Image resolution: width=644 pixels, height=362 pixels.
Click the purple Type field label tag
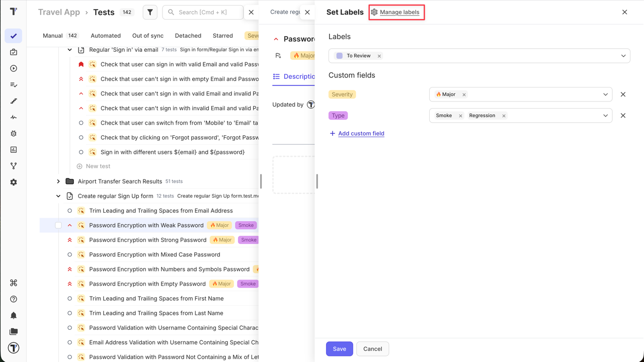[x=338, y=116]
